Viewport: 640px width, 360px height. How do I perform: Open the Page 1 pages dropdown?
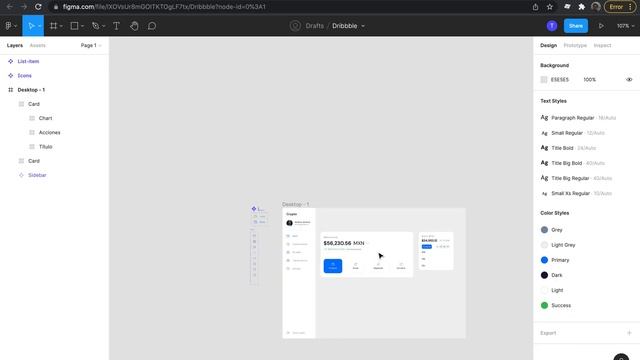[x=91, y=45]
